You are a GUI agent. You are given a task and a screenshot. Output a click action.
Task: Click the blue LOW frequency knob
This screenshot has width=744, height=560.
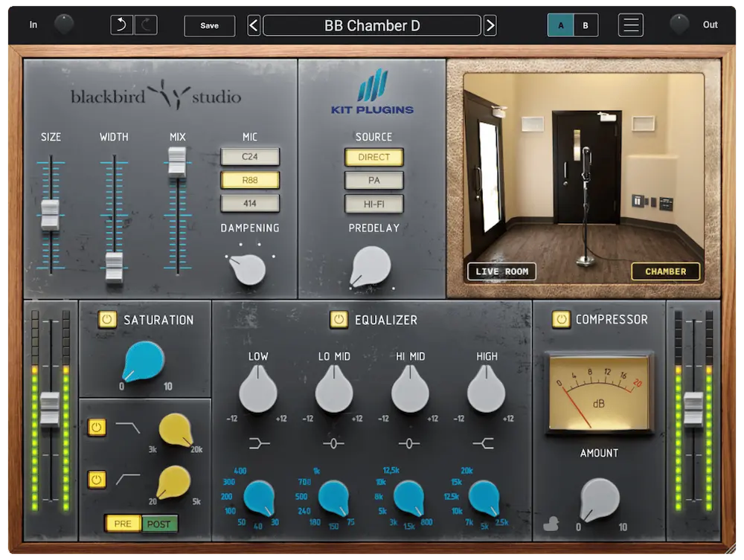pos(259,498)
